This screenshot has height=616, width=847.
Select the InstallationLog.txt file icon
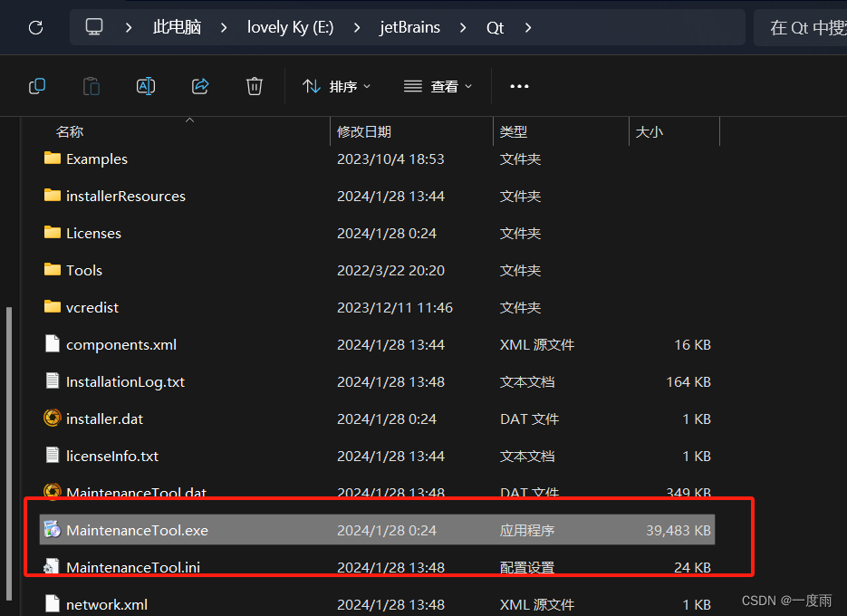point(53,381)
